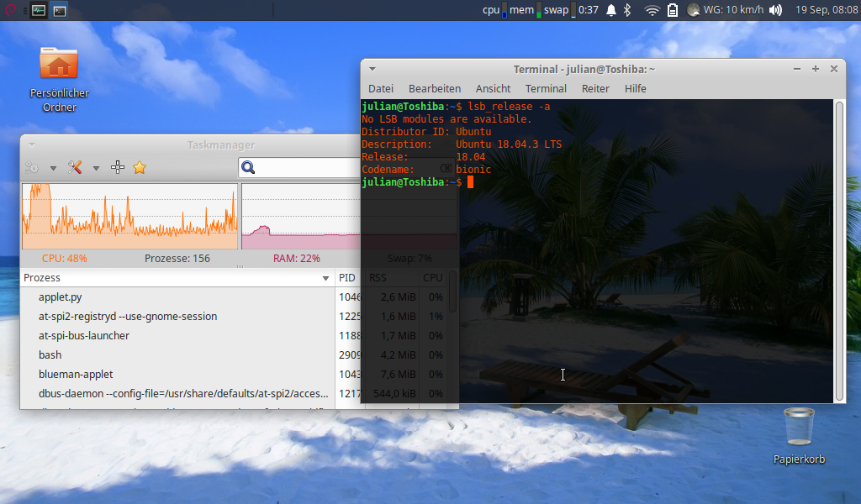Minimize the Terminal window
This screenshot has width=861, height=504.
point(797,69)
